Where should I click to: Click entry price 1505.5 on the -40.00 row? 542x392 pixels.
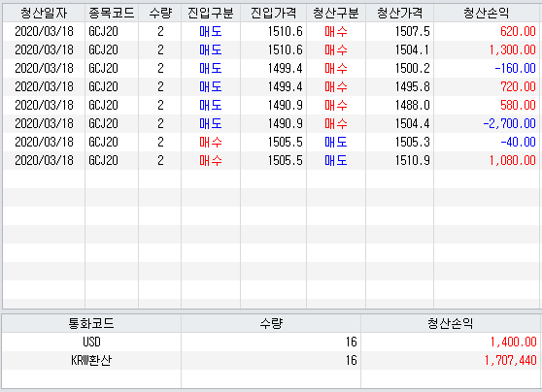(286, 142)
